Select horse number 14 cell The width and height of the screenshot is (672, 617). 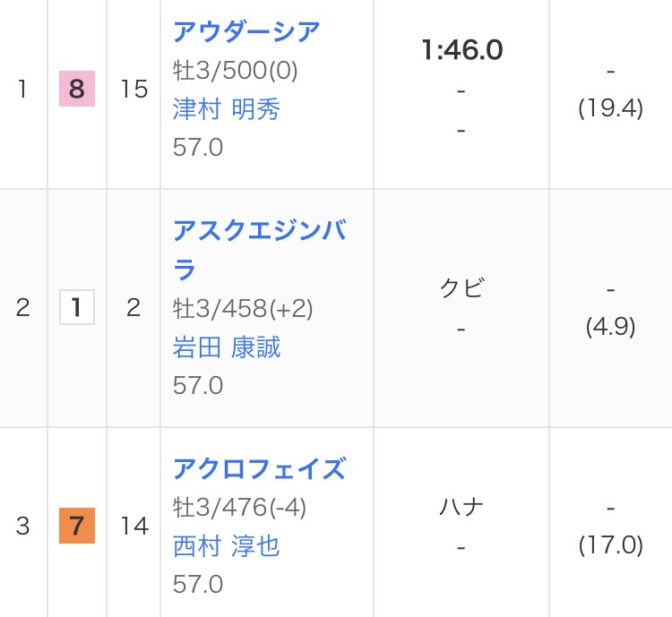point(134,526)
